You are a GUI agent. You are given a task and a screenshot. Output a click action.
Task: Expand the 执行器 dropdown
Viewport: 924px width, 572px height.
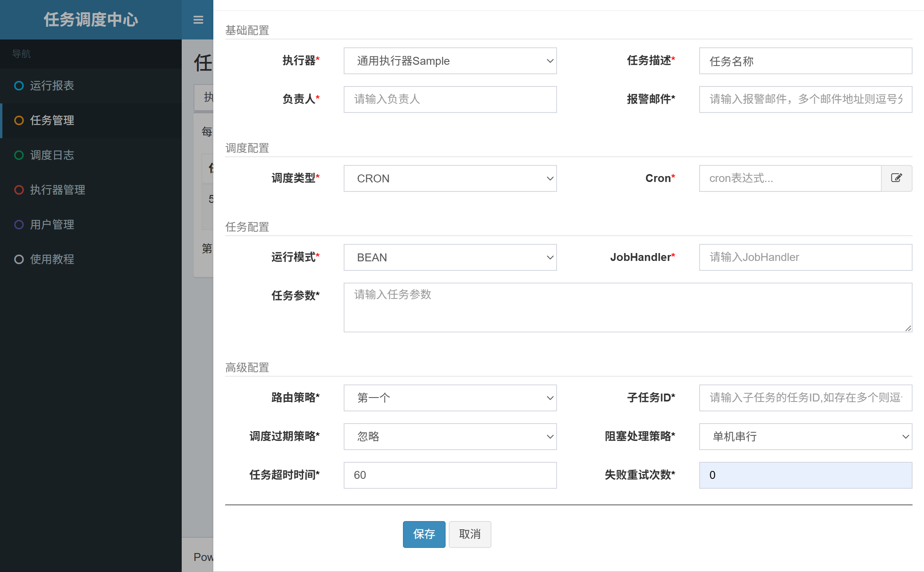pos(450,61)
